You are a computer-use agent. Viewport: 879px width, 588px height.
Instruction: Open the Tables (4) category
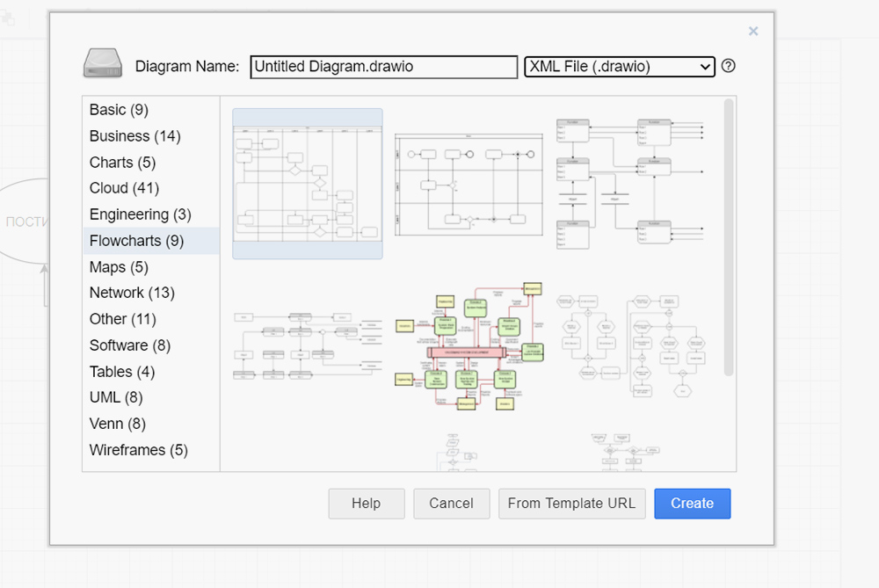click(x=151, y=372)
